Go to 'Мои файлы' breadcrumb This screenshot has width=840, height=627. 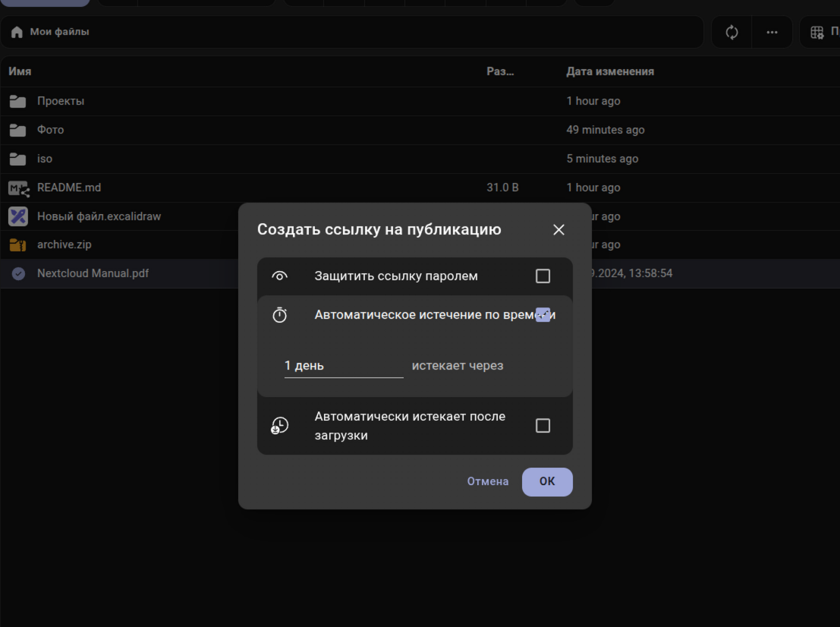[59, 33]
